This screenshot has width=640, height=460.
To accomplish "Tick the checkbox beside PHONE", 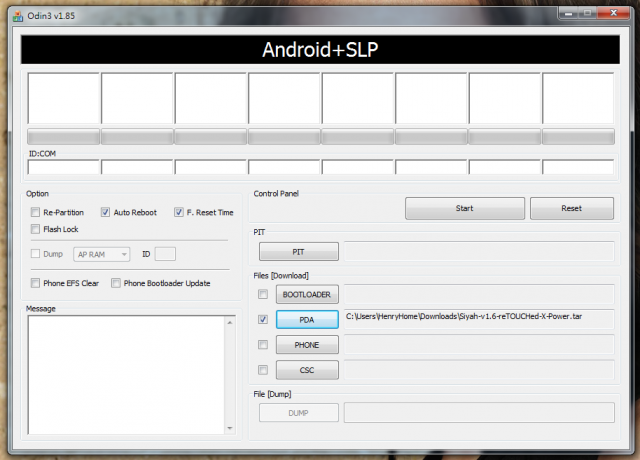I will pyautogui.click(x=263, y=345).
